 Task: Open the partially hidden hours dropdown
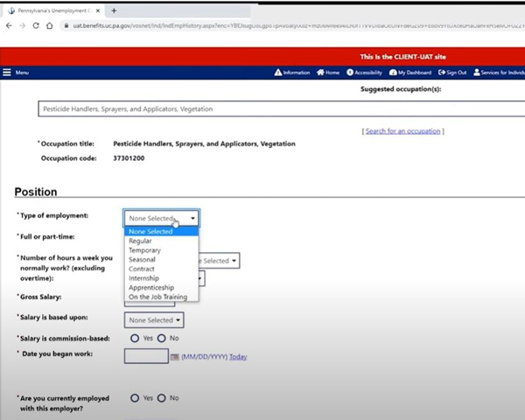coord(219,261)
